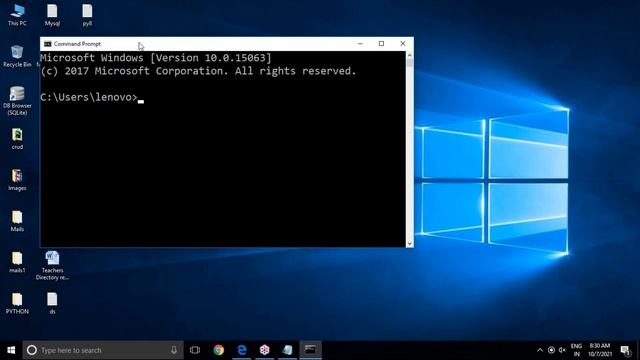Maximize the Command Prompt window
This screenshot has width=640, height=360.
(381, 44)
